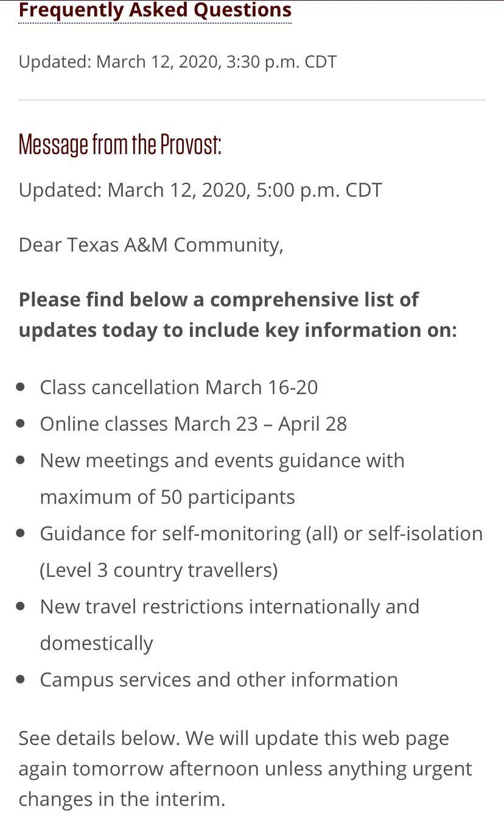Select the bold comprehensive list of updates paragraph

click(x=237, y=314)
